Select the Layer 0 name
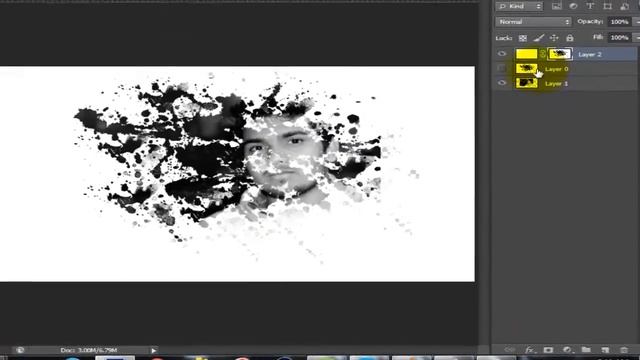Image resolution: width=640 pixels, height=360 pixels. click(x=557, y=69)
